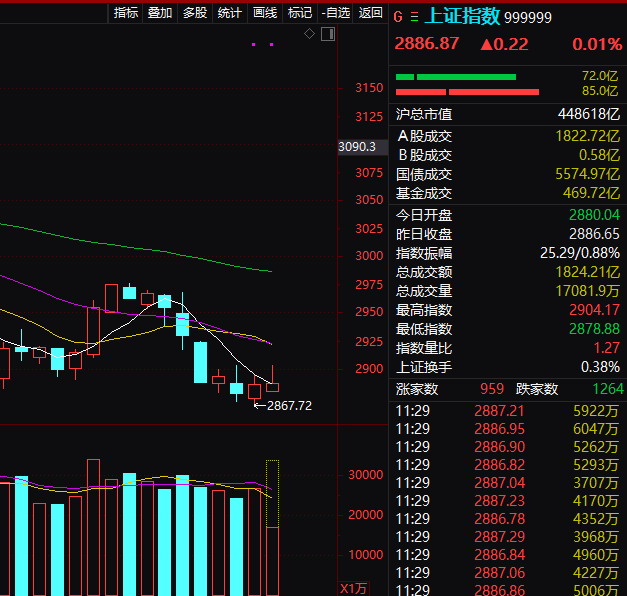Click the 3150 price axis label
The image size is (627, 596).
point(369,88)
